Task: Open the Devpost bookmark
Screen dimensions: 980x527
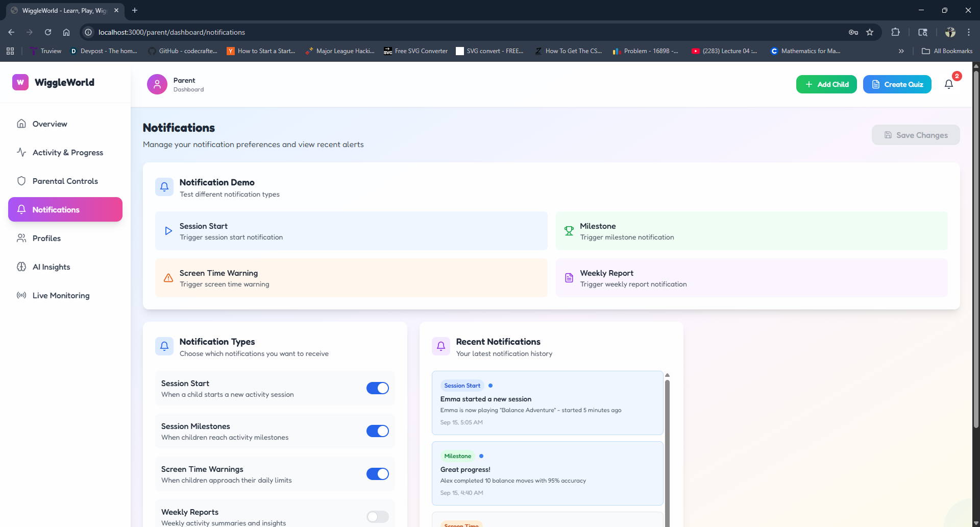Action: (x=104, y=51)
